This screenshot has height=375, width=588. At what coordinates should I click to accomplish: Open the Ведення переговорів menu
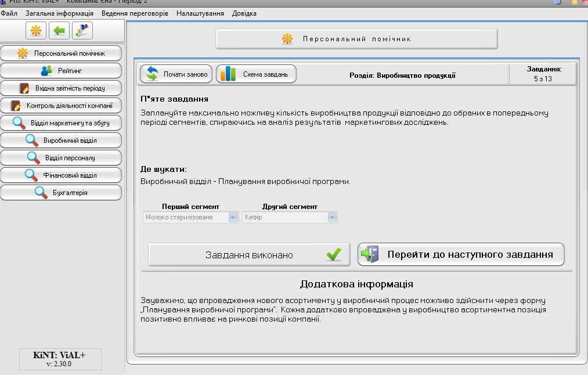pos(135,13)
